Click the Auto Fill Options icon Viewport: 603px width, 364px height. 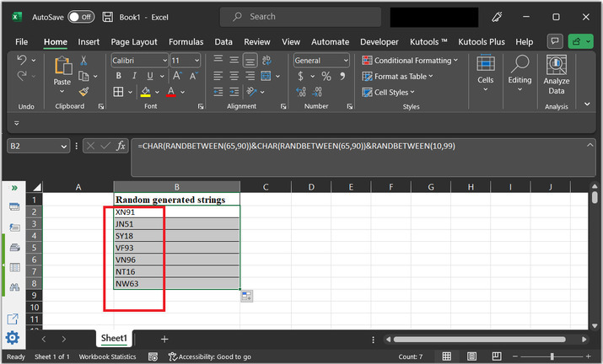click(x=248, y=295)
